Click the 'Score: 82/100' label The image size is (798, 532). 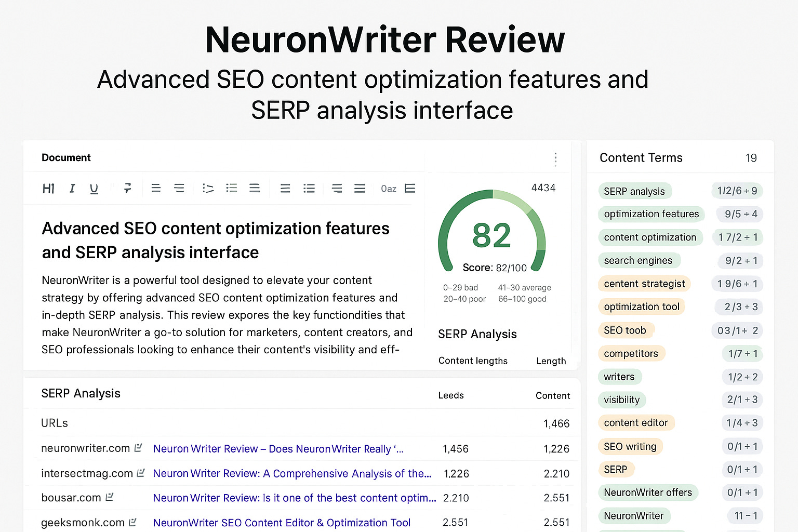click(x=495, y=268)
